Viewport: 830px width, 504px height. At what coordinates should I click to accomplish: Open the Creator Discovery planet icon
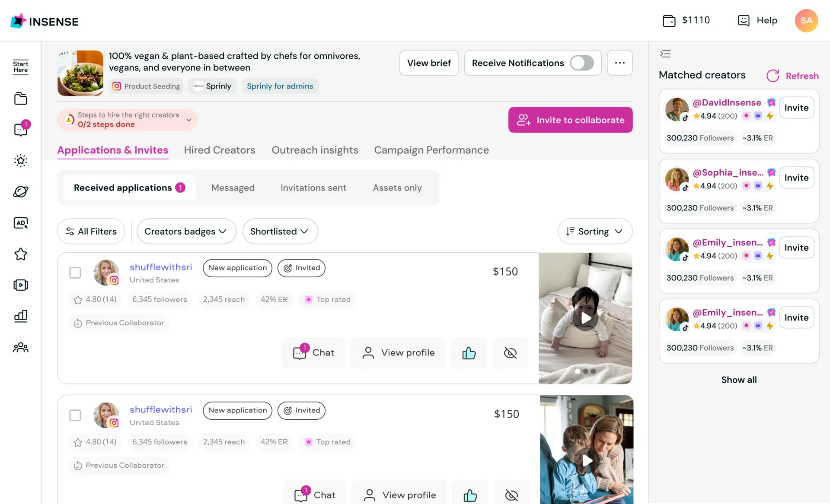[x=21, y=192]
